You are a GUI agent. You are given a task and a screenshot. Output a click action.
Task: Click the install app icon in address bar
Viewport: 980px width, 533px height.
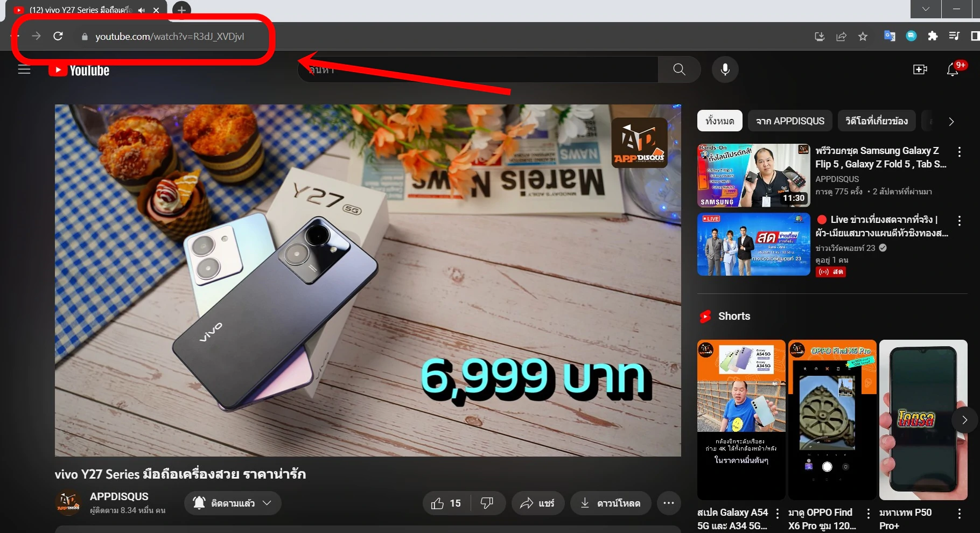[x=820, y=36]
